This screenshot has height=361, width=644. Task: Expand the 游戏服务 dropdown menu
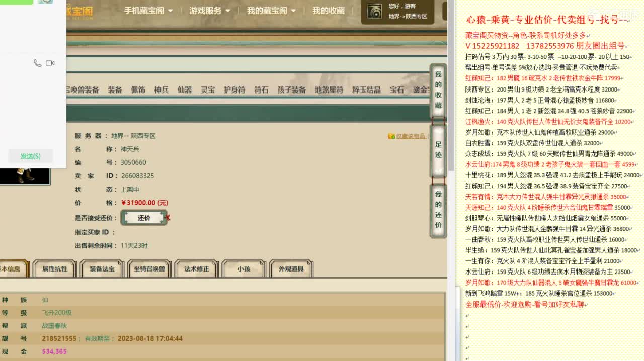[210, 11]
